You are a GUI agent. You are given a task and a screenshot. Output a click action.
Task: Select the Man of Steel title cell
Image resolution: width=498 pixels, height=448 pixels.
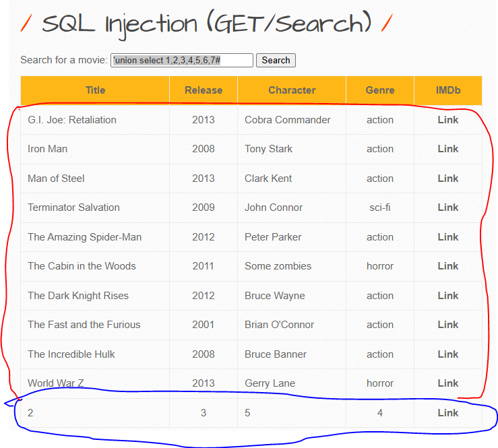pos(95,179)
